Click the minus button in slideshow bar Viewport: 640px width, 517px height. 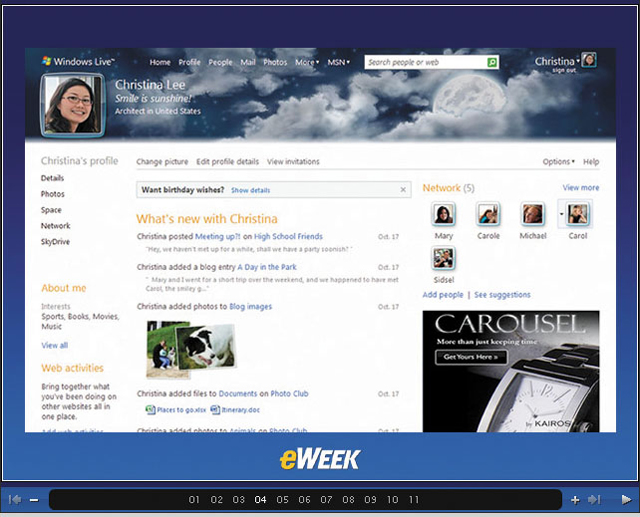pyautogui.click(x=34, y=499)
